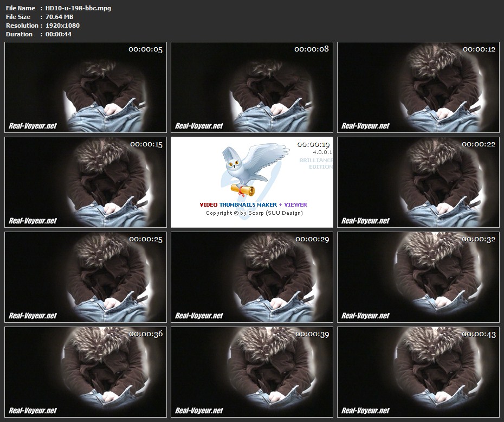Click the Duration value 00:00:44
The height and width of the screenshot is (422, 504).
pyautogui.click(x=59, y=34)
